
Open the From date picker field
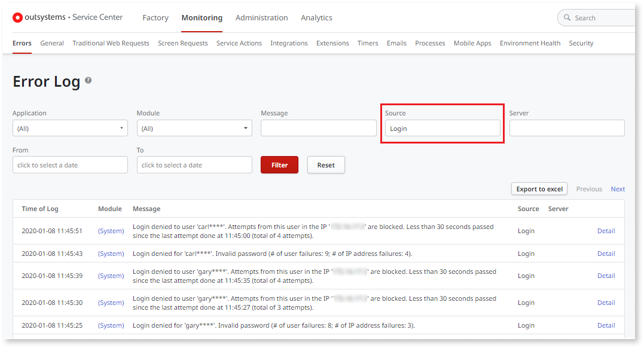pos(70,165)
